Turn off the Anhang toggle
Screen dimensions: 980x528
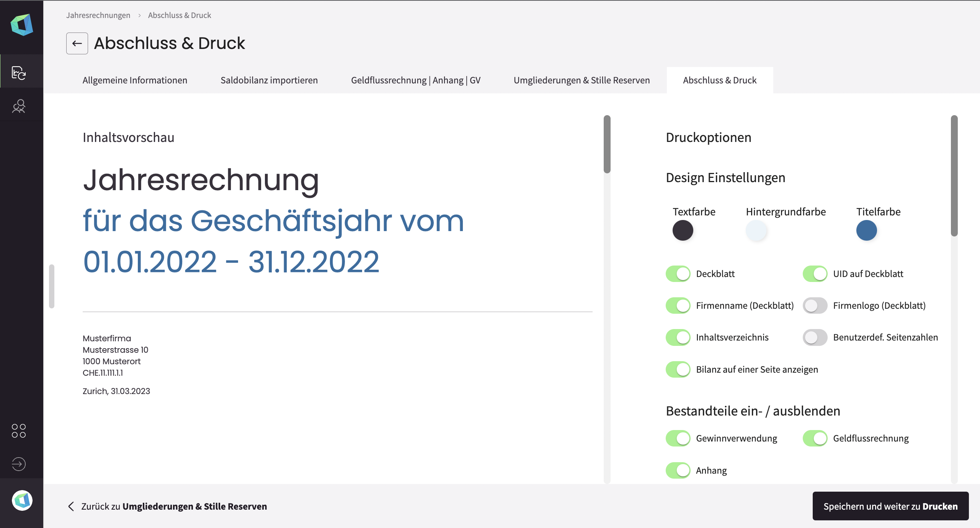(678, 470)
